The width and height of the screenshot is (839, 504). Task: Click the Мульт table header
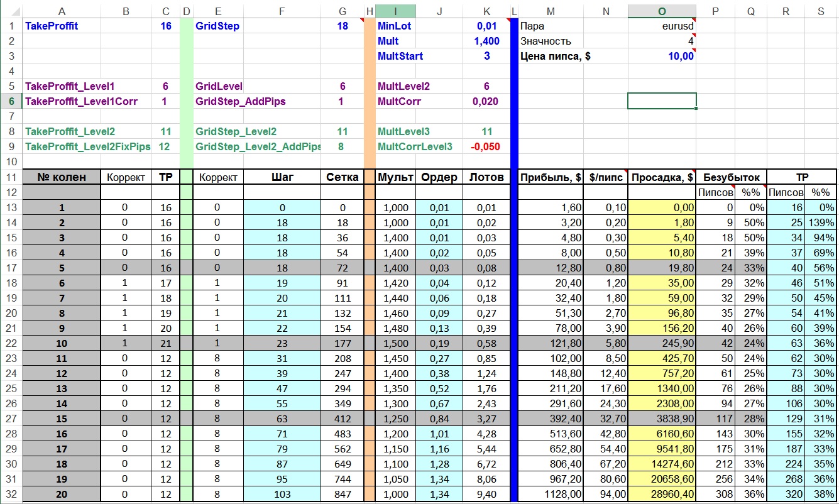(395, 177)
